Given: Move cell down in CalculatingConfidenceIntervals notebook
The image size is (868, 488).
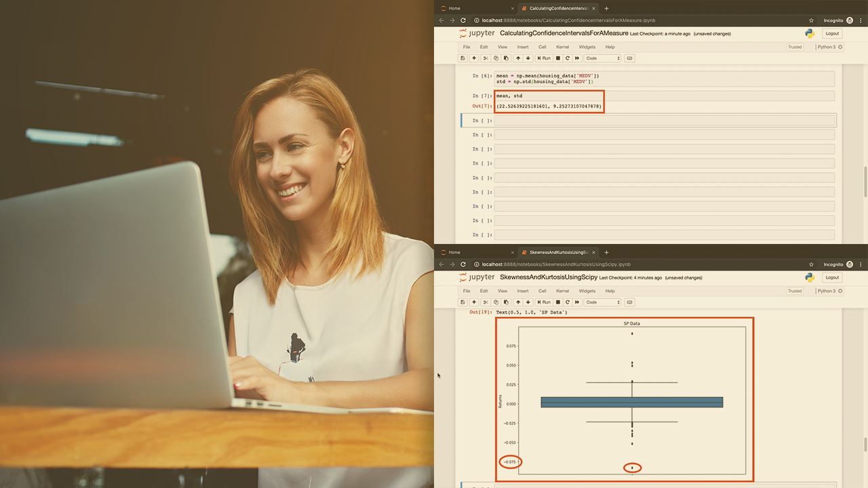Looking at the screenshot, I should click(x=528, y=58).
